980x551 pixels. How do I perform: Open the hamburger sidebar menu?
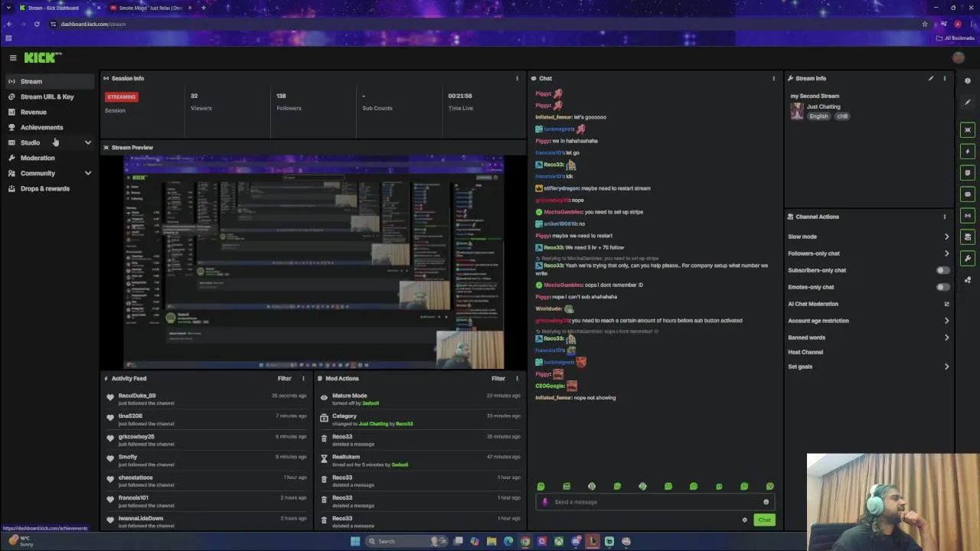13,57
